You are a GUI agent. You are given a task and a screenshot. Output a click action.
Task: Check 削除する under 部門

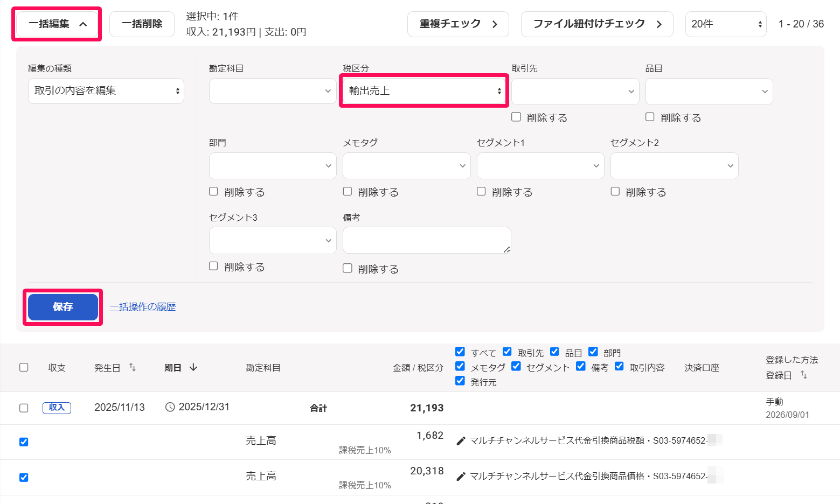(213, 191)
